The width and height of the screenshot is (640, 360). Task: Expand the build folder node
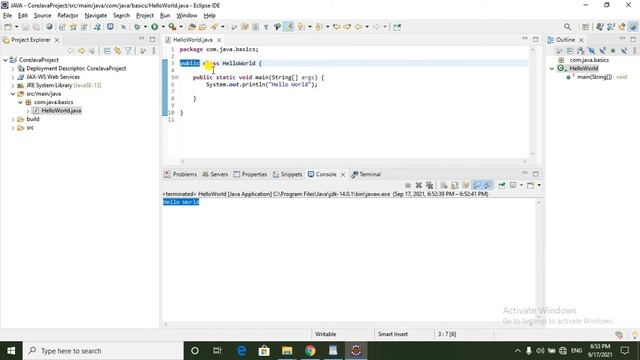coord(13,119)
